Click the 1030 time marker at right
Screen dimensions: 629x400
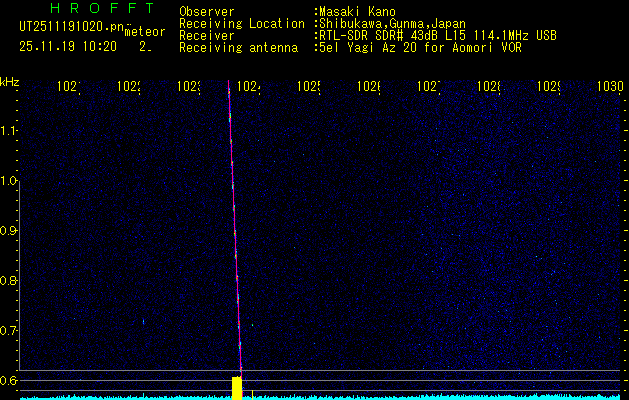(x=610, y=87)
